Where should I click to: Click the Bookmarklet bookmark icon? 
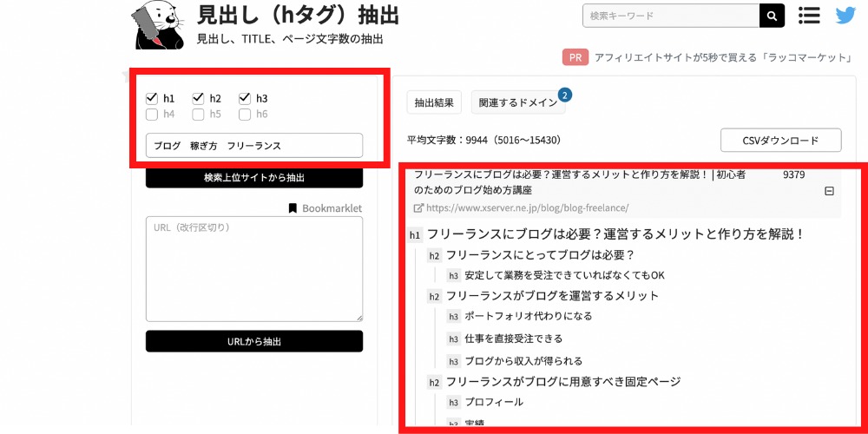pyautogui.click(x=293, y=208)
